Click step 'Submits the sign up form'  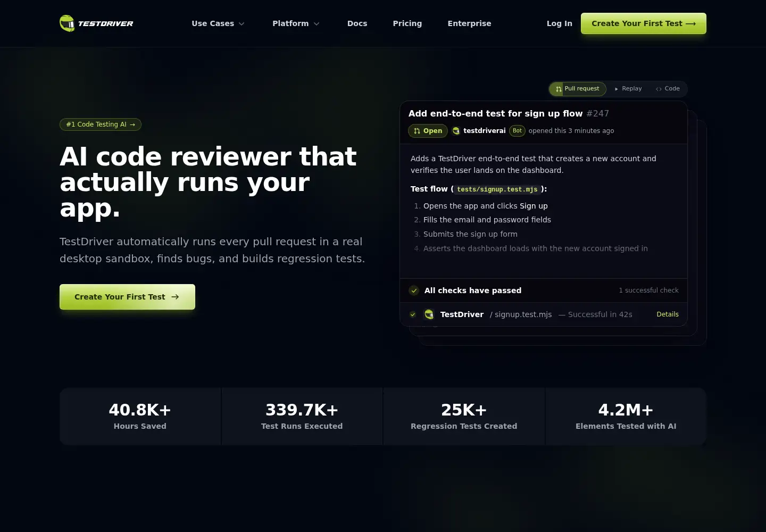click(x=470, y=234)
